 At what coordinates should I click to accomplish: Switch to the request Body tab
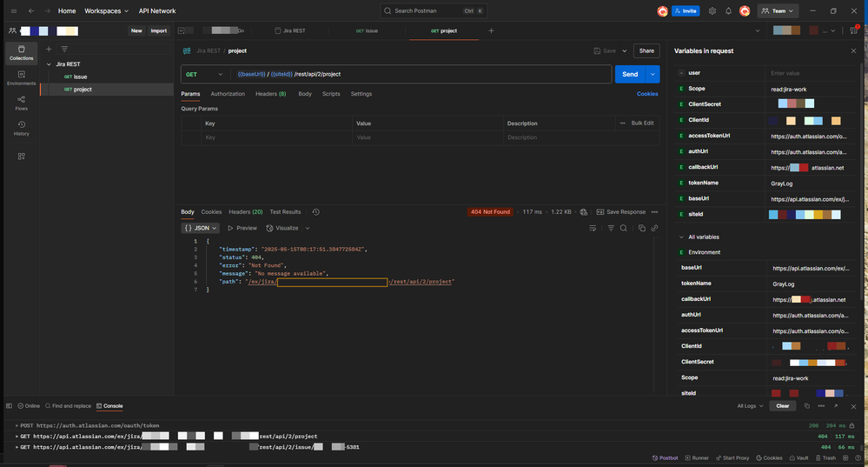305,94
